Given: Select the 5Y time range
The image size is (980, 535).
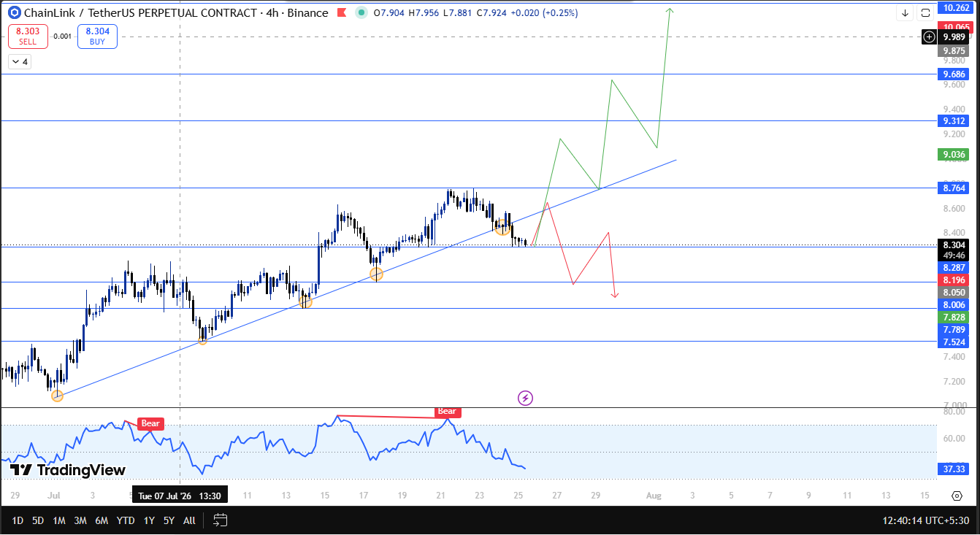Looking at the screenshot, I should point(169,520).
